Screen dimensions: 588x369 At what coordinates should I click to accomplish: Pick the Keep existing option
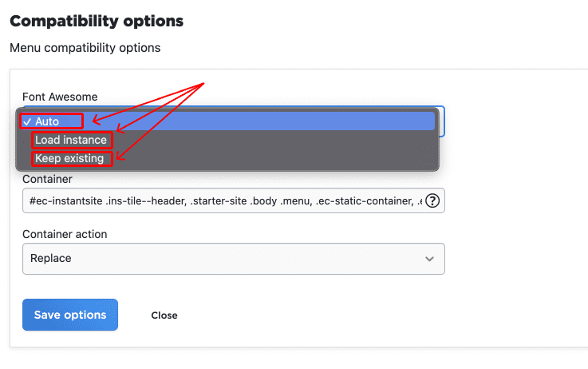point(69,158)
